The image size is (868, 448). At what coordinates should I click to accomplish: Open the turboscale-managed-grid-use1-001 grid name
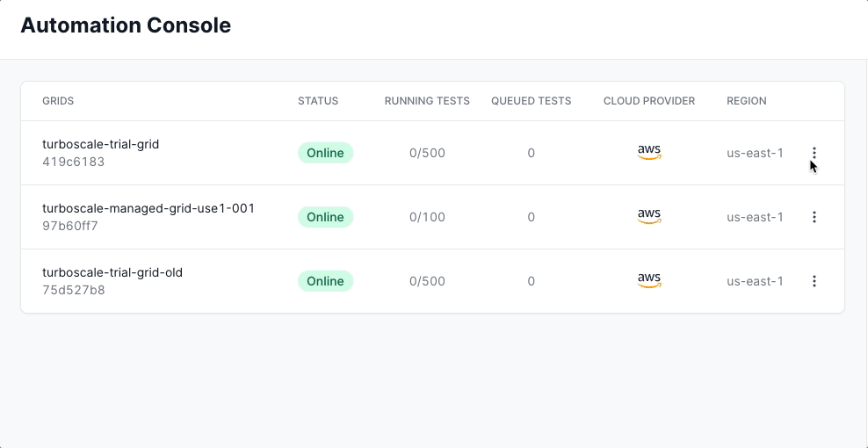point(148,208)
